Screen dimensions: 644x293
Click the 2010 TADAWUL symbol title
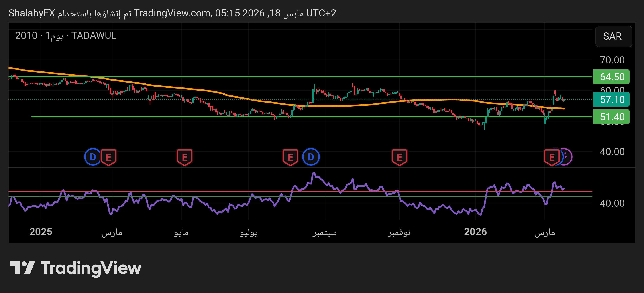click(x=66, y=36)
